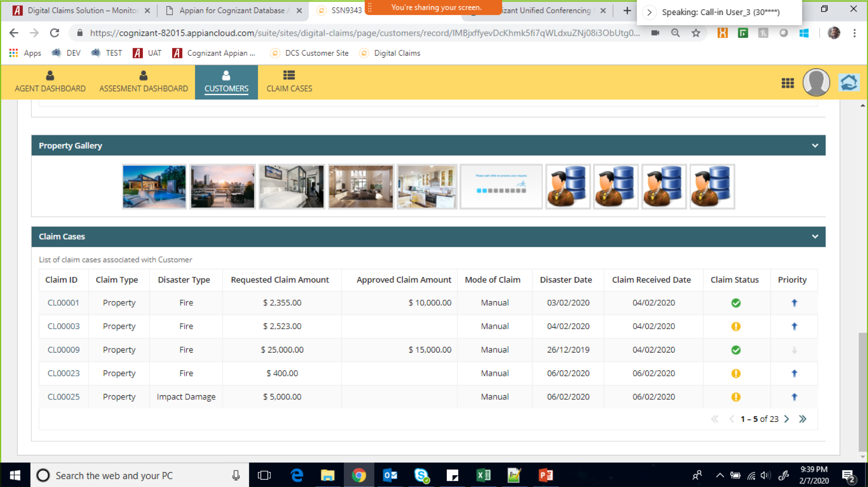
Task: Open Assesment Dashboard tab
Action: pos(143,82)
